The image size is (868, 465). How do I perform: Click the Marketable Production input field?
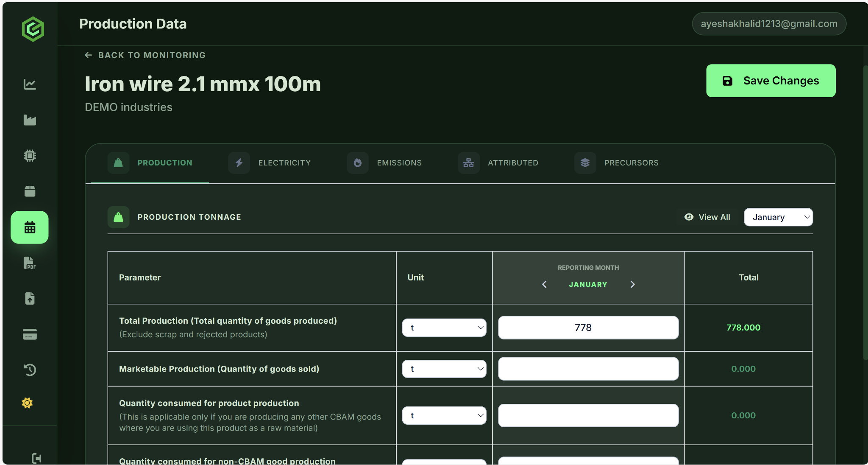point(588,369)
